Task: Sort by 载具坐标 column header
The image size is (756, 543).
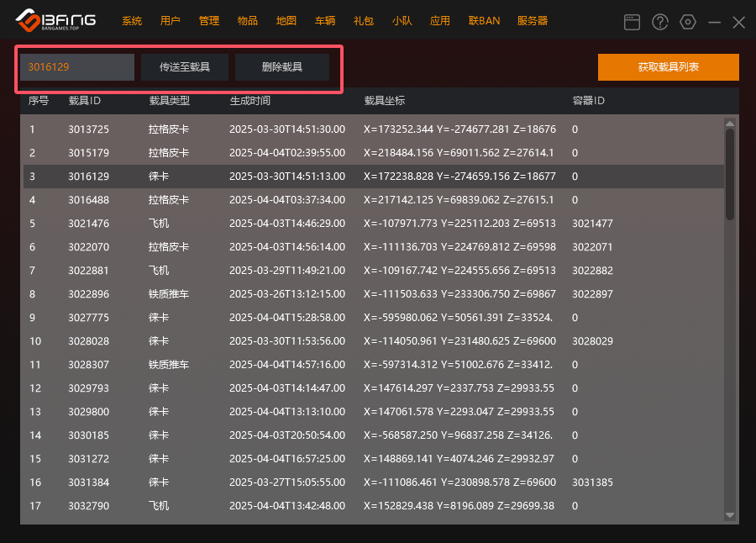Action: pyautogui.click(x=384, y=100)
